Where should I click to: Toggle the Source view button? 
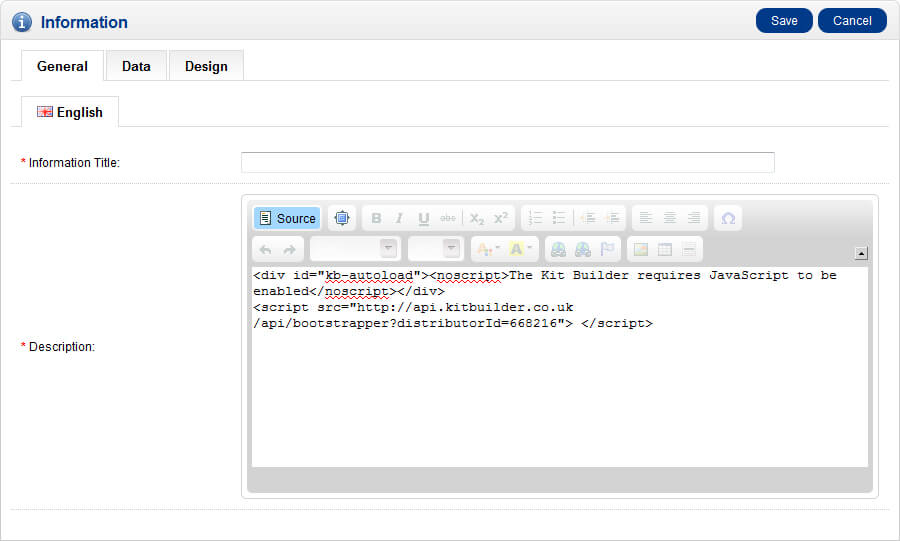[287, 218]
